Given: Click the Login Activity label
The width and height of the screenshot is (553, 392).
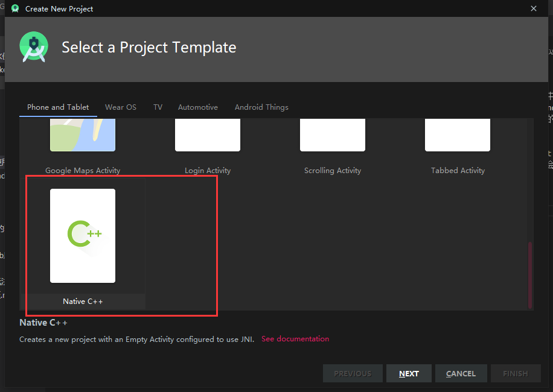Looking at the screenshot, I should [x=208, y=171].
